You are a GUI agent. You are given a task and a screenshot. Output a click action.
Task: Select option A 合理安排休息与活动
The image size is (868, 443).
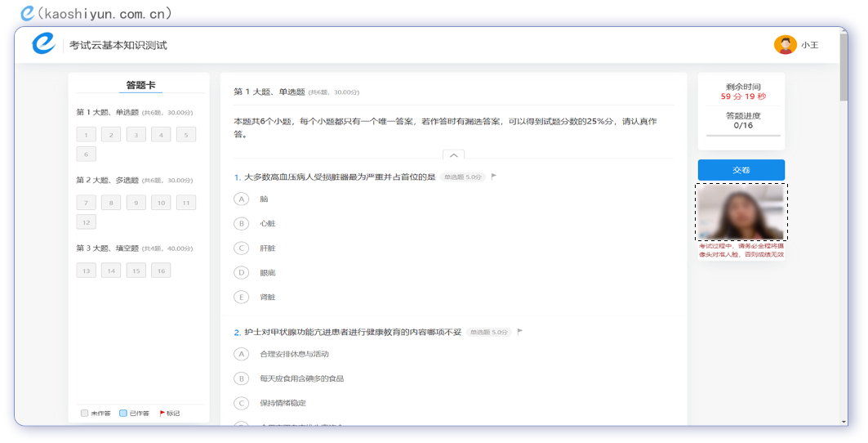pos(241,354)
